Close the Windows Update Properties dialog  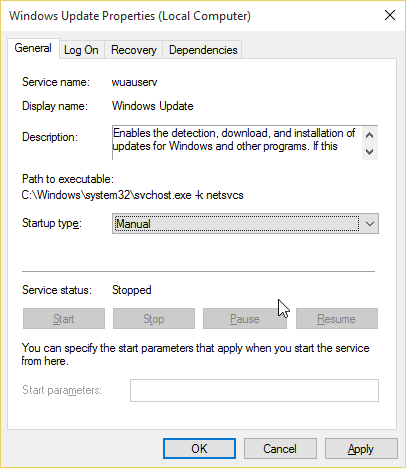tap(390, 15)
